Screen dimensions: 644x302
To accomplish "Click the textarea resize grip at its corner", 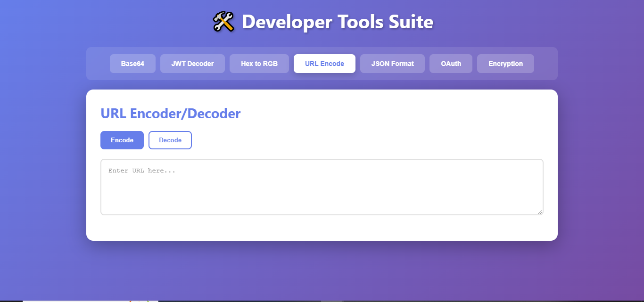I will 541,212.
